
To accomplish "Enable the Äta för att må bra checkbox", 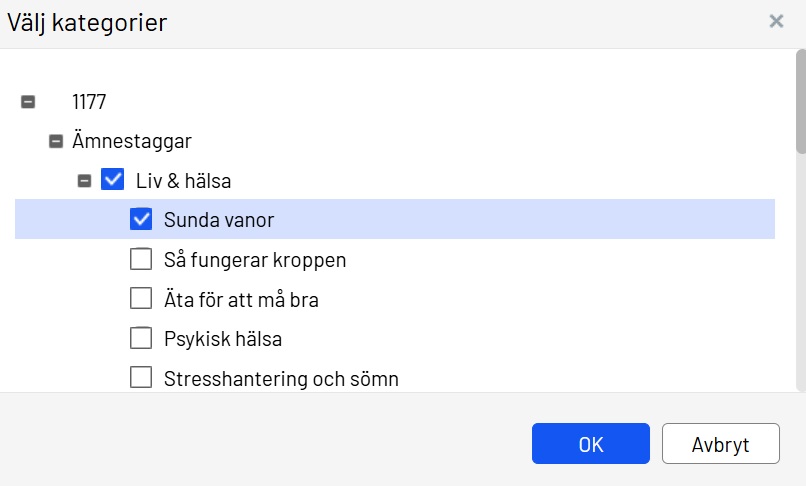I will pyautogui.click(x=141, y=299).
